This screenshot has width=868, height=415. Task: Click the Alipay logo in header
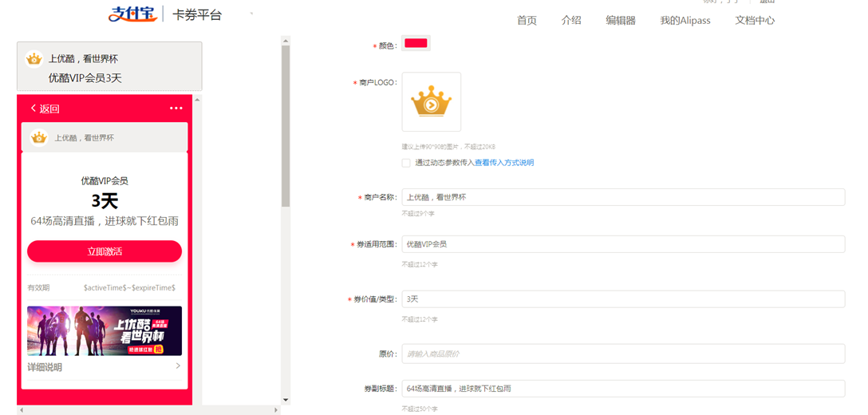(133, 14)
